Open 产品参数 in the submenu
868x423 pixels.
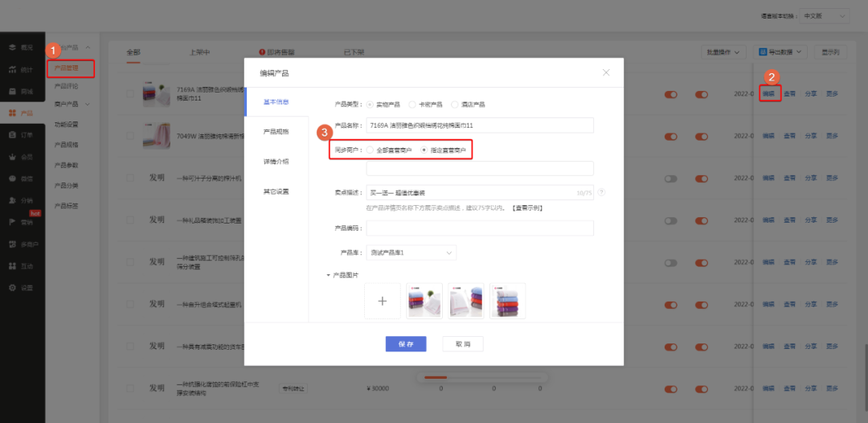67,165
